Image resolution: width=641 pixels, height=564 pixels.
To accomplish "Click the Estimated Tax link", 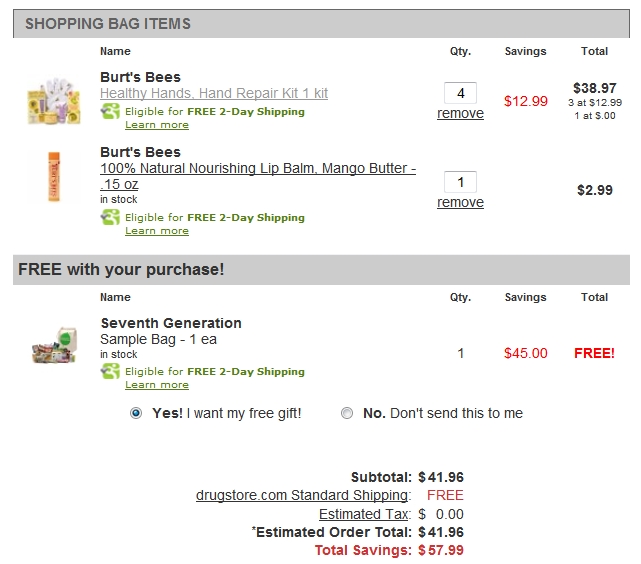I will 364,514.
